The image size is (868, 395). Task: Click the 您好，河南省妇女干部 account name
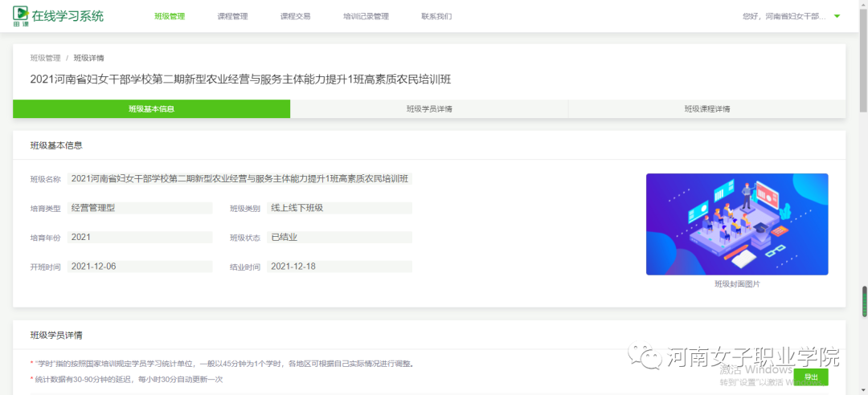784,17
